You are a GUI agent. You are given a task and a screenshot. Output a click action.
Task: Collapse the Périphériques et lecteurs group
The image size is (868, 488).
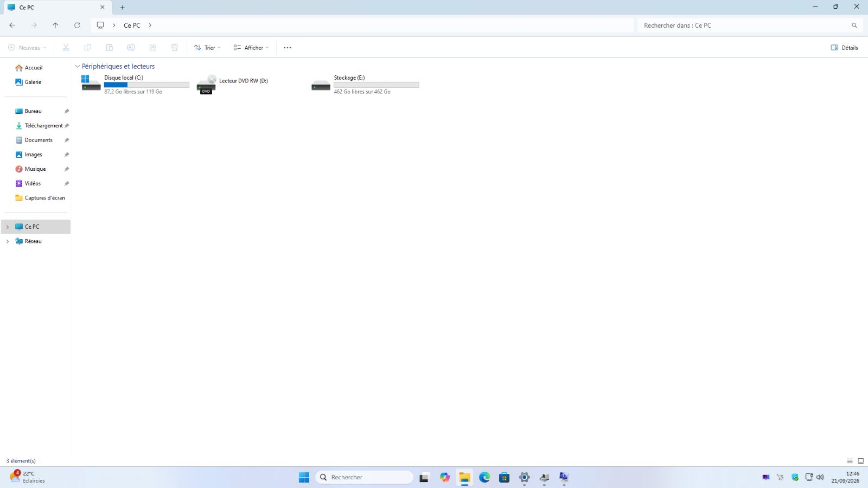click(77, 67)
